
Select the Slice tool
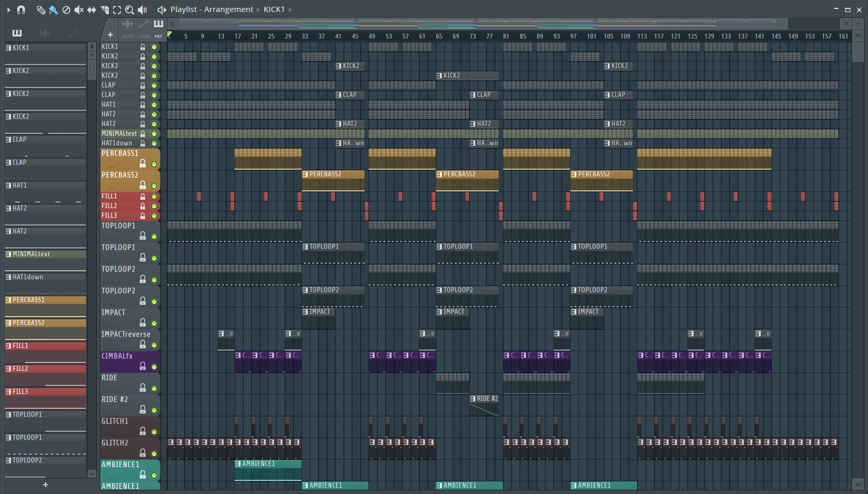point(104,10)
